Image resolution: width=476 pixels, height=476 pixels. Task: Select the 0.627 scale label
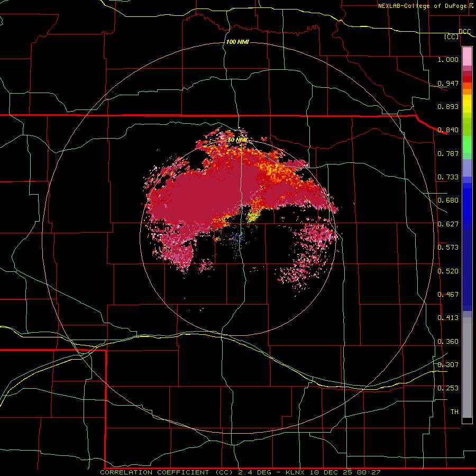pos(448,224)
